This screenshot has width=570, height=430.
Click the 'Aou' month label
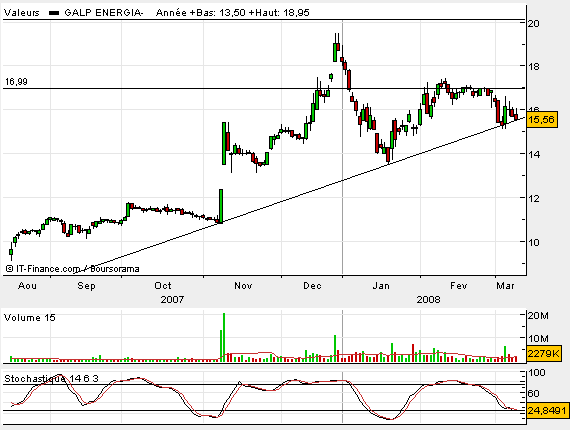(27, 286)
